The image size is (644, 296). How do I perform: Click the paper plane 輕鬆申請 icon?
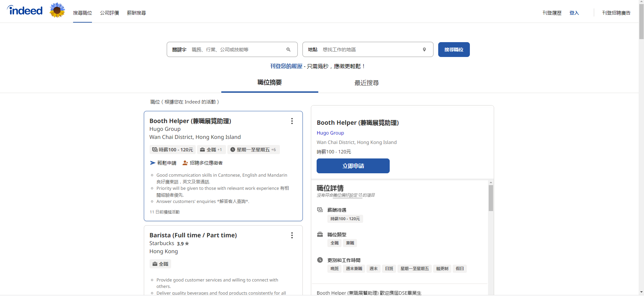[153, 163]
